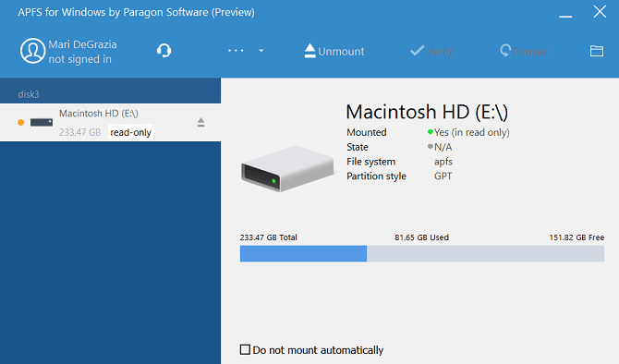Click the large hard drive image

click(288, 168)
